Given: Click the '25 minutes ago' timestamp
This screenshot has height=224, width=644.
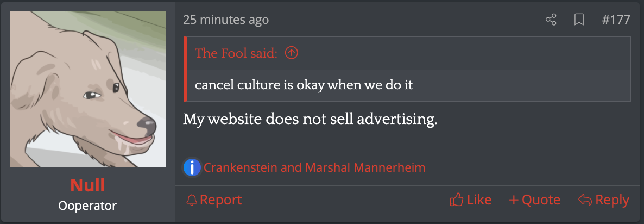Looking at the screenshot, I should coord(226,20).
